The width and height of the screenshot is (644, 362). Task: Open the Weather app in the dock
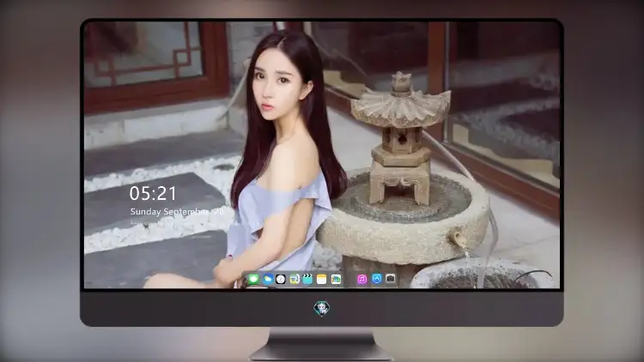(267, 279)
